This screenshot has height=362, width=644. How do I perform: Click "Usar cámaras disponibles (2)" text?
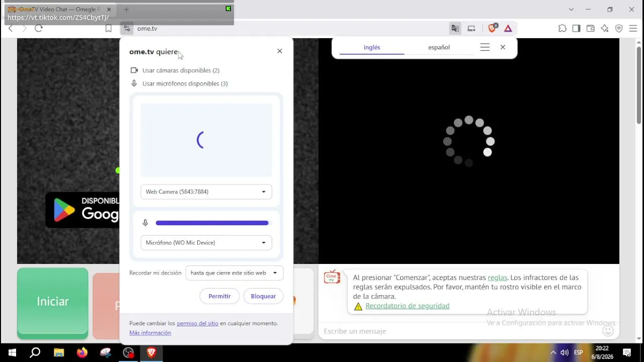point(181,70)
